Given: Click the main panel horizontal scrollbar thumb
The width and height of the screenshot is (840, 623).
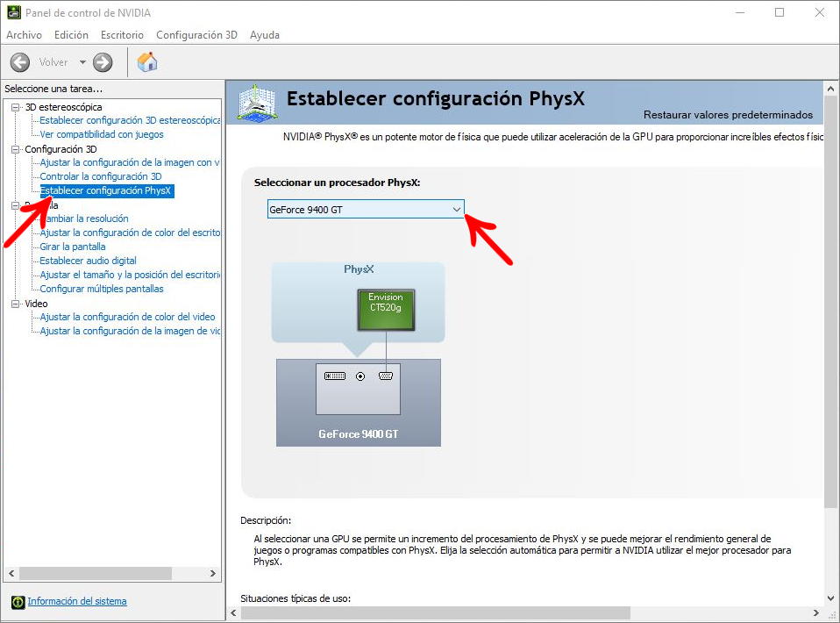Looking at the screenshot, I should [436, 612].
